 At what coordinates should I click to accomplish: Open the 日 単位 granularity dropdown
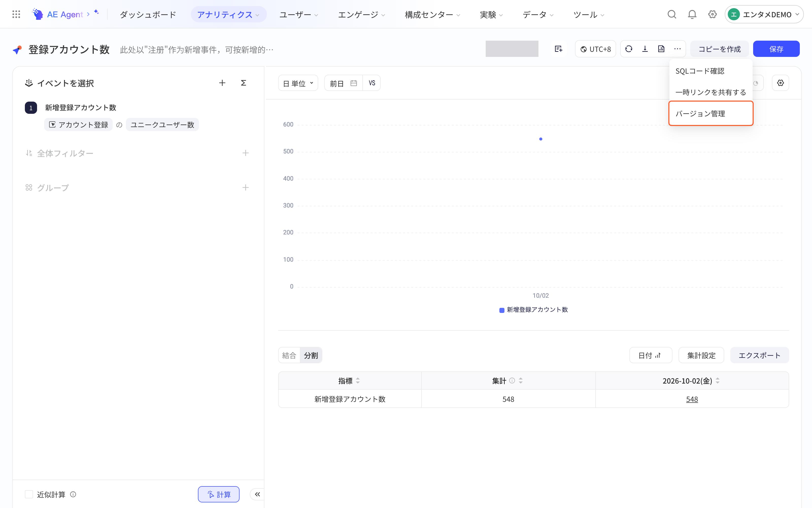pos(298,83)
